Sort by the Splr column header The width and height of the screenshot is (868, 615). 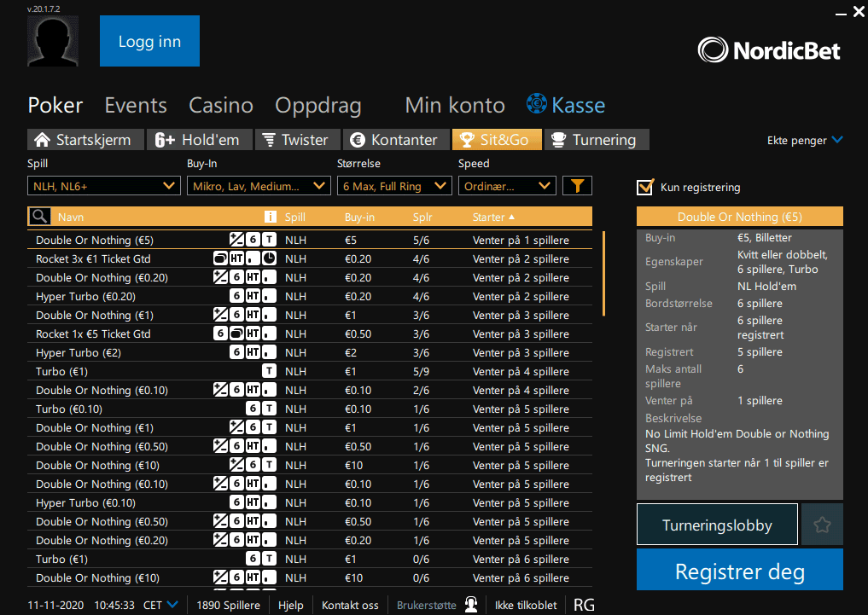422,217
